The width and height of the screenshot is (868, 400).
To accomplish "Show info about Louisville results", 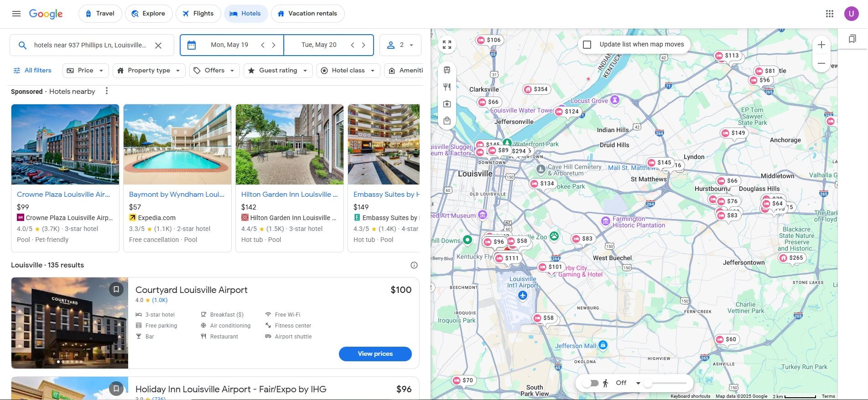I will click(x=414, y=265).
